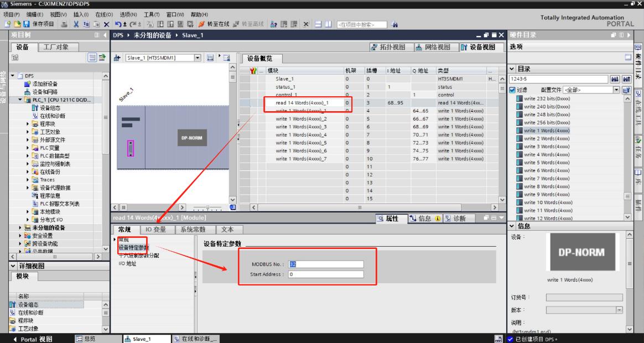Click the Start Address input field

(x=326, y=274)
